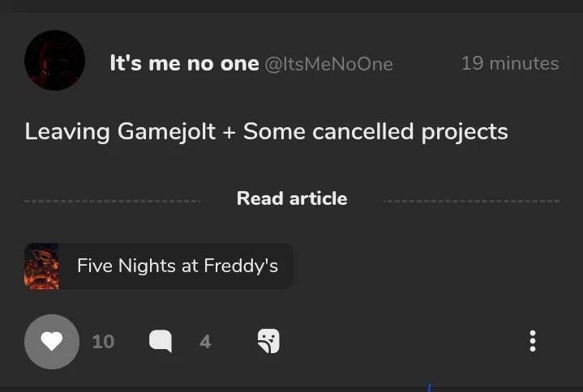Open the post titled Leaving Gamejolt
The image size is (583, 392).
click(266, 132)
